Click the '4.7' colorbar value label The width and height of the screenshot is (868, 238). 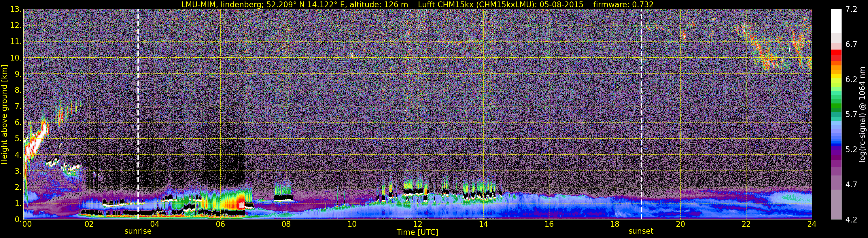851,185
